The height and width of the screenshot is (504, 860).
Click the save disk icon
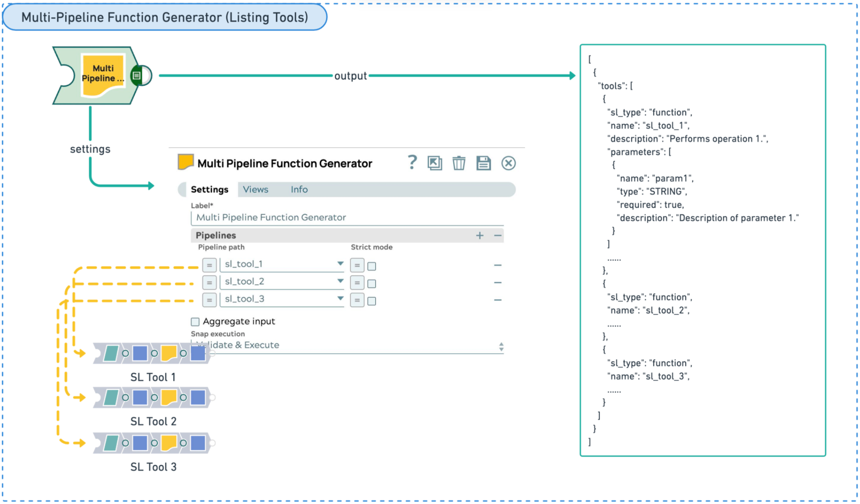483,163
